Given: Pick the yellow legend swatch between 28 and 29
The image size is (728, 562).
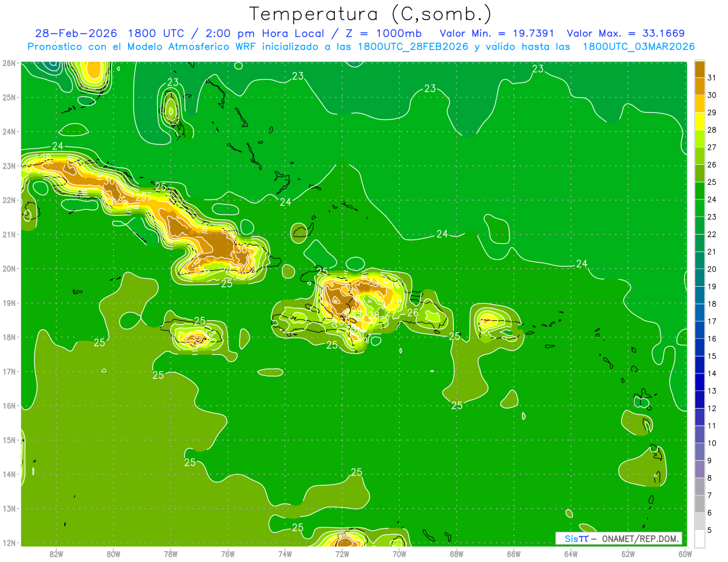Looking at the screenshot, I should click(x=699, y=121).
